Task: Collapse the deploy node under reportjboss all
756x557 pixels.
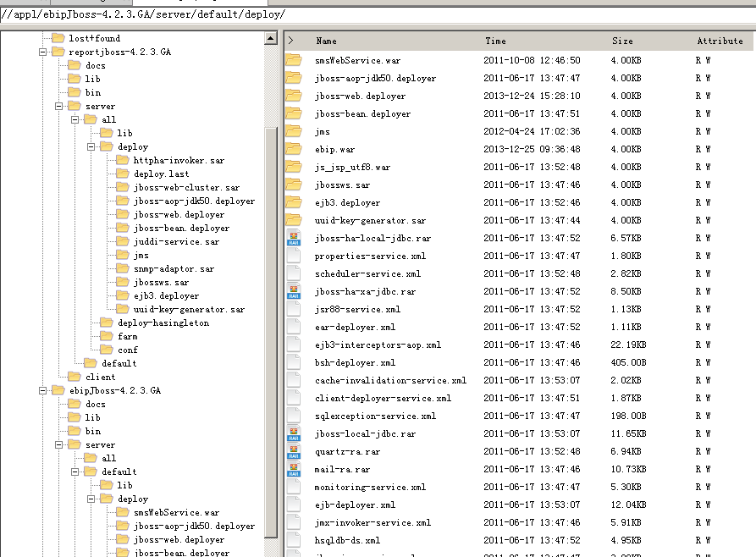Action: tap(91, 146)
